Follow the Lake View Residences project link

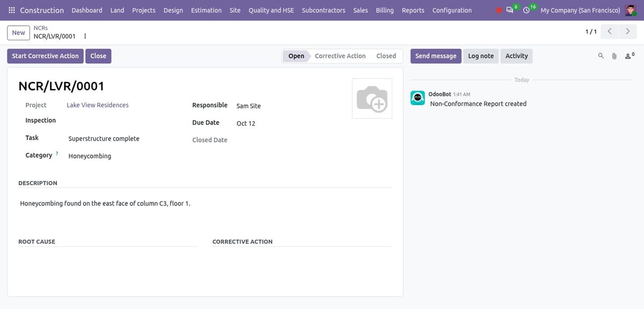(x=98, y=105)
